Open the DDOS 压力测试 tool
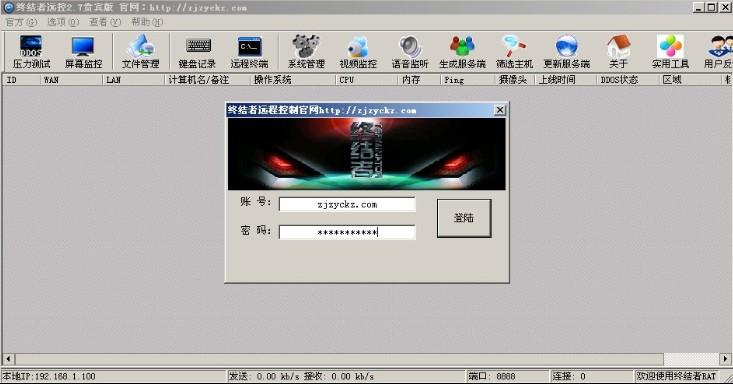Viewport: 733px width, 384px height. [31, 52]
